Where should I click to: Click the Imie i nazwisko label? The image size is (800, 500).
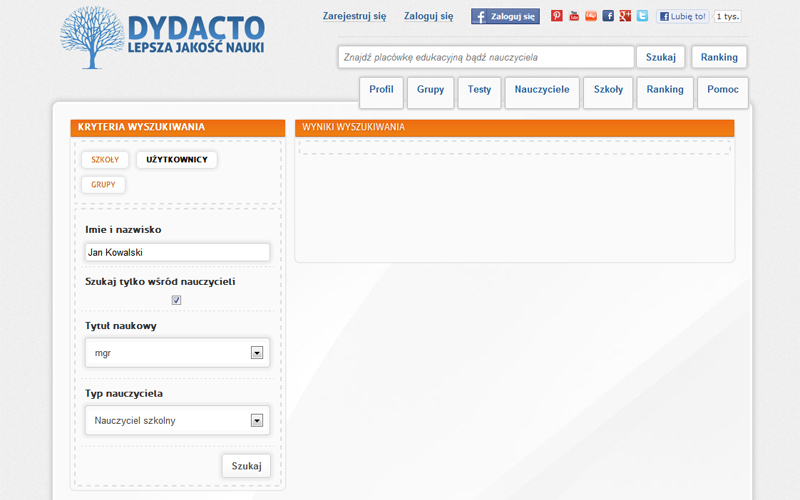(x=123, y=230)
